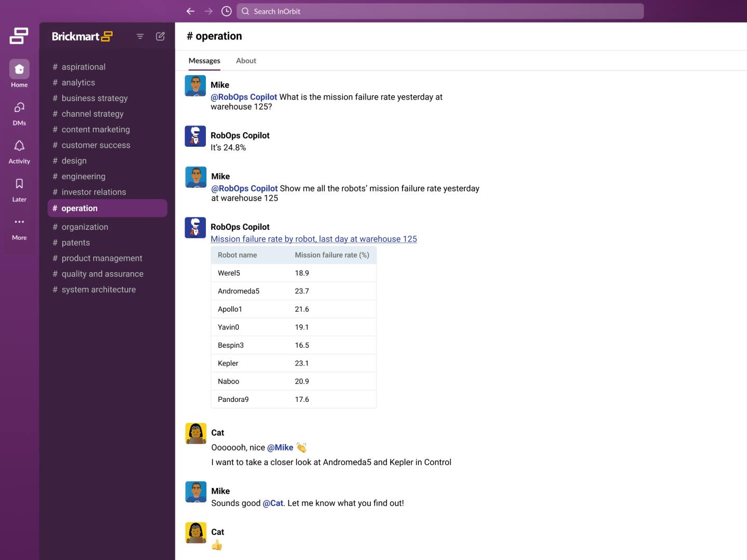Click Mike's name on 'Sounds good' message
This screenshot has height=560, width=747.
pos(220,491)
